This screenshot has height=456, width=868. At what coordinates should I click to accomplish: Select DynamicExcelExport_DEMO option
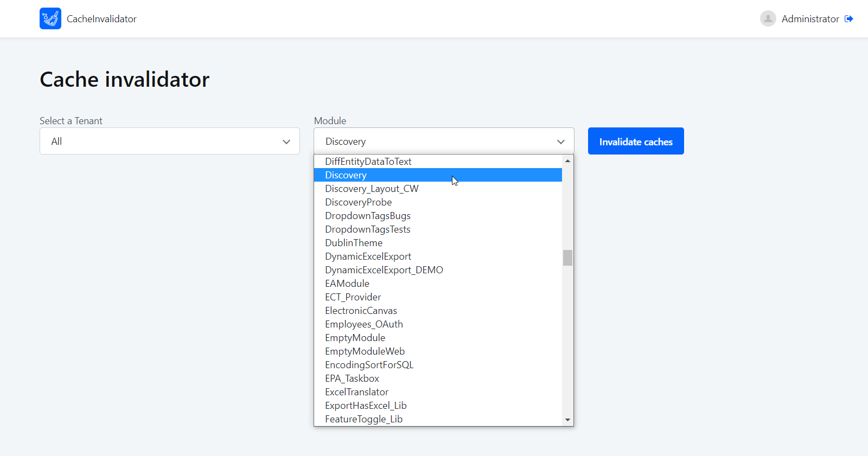[x=438, y=270]
